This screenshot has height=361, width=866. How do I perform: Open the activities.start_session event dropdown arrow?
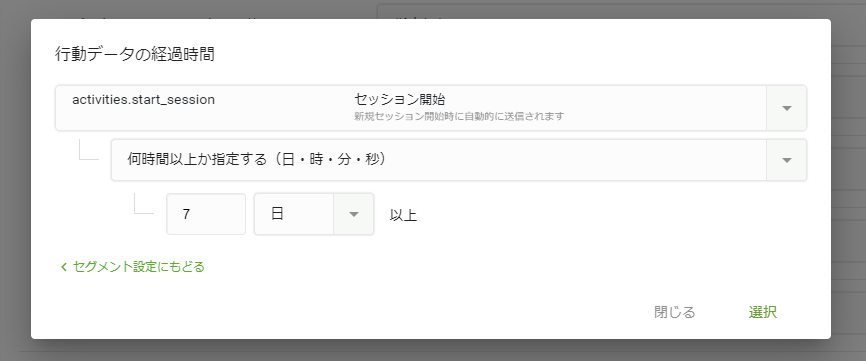(x=787, y=108)
